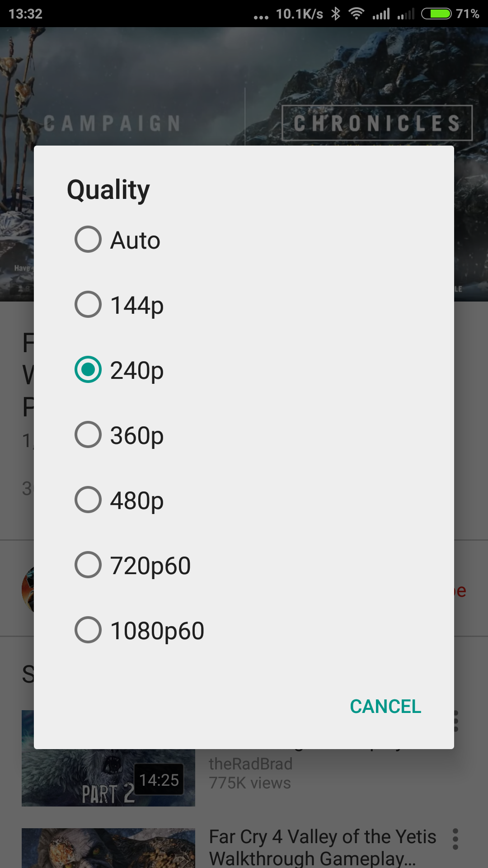Viewport: 488px width, 868px height.
Task: Tap the Bluetooth status icon
Action: (335, 14)
